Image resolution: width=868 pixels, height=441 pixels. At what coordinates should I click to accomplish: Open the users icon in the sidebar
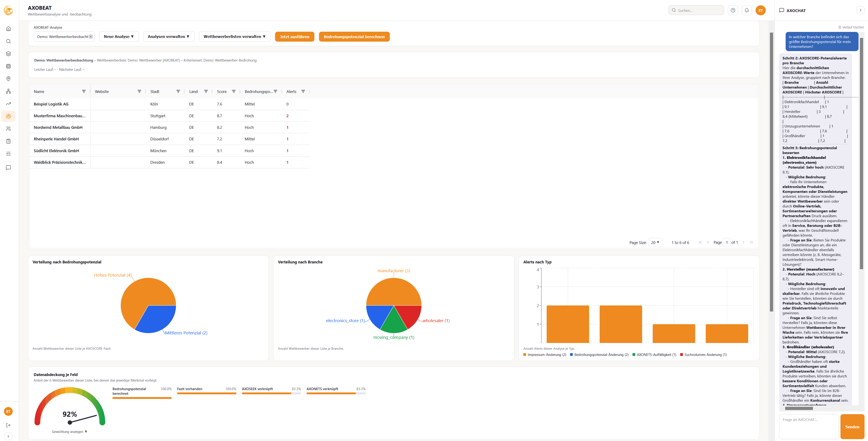(8, 129)
